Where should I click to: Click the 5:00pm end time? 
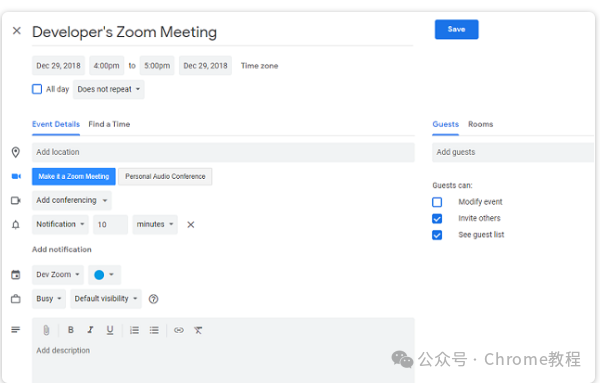157,66
